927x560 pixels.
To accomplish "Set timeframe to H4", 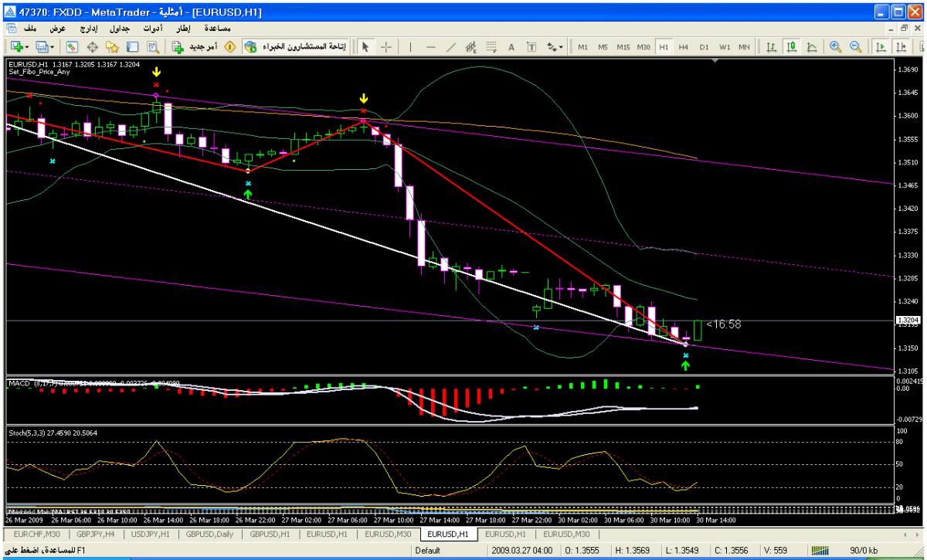I will tap(683, 46).
